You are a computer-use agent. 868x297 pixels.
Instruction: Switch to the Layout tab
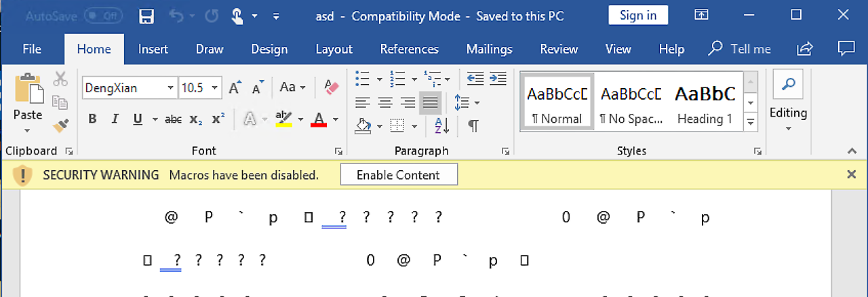[334, 49]
